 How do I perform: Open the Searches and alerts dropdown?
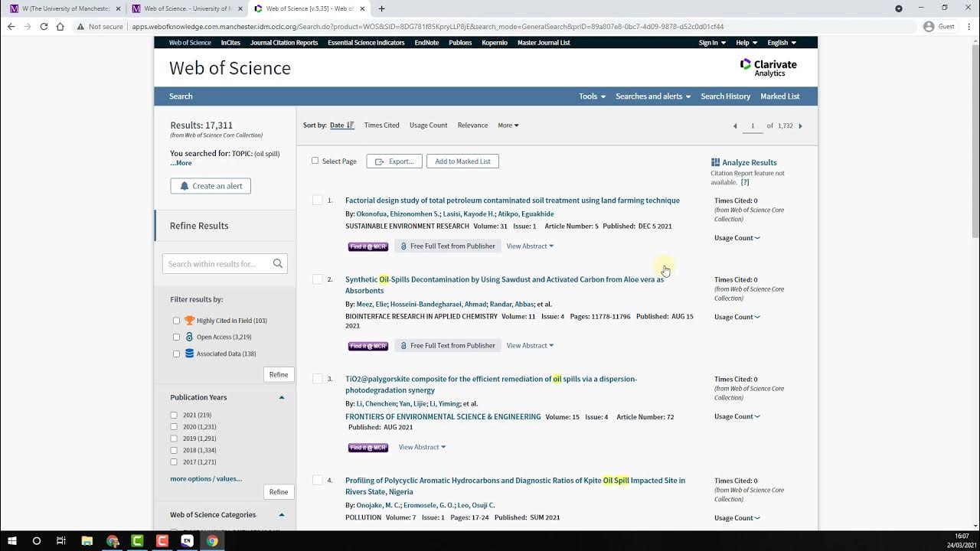coord(653,96)
